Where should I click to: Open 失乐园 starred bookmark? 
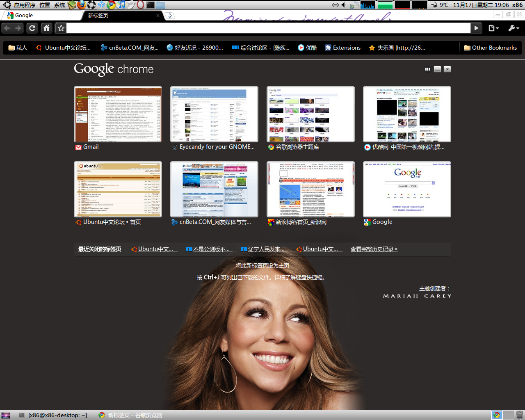[397, 48]
